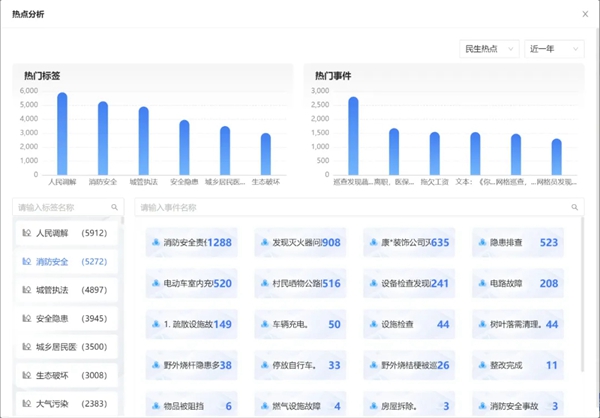Select the 大气污染 (2383) tag
Viewport: 600px width, 418px height.
click(67, 404)
